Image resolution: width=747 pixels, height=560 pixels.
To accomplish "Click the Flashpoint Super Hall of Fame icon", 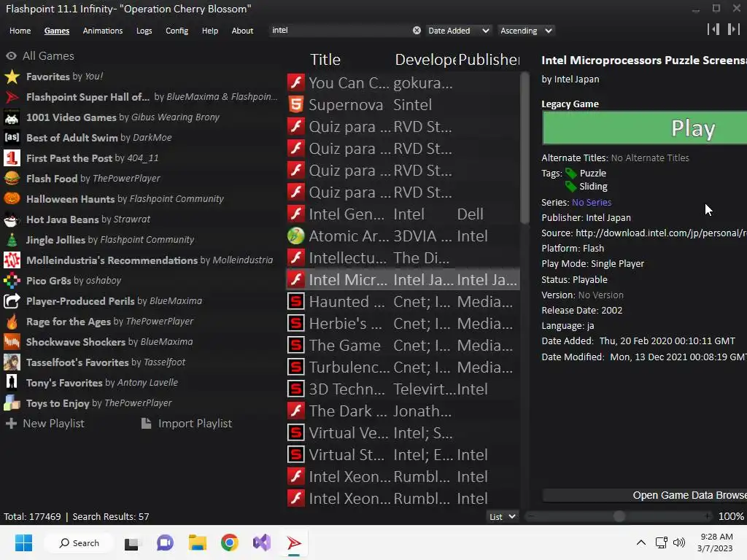I will click(x=12, y=97).
